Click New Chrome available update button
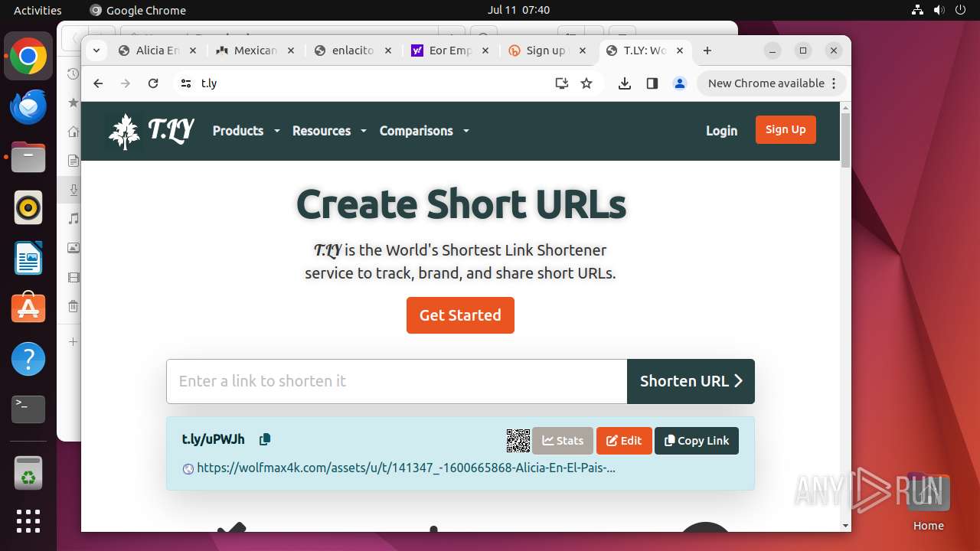980x551 pixels. (772, 83)
